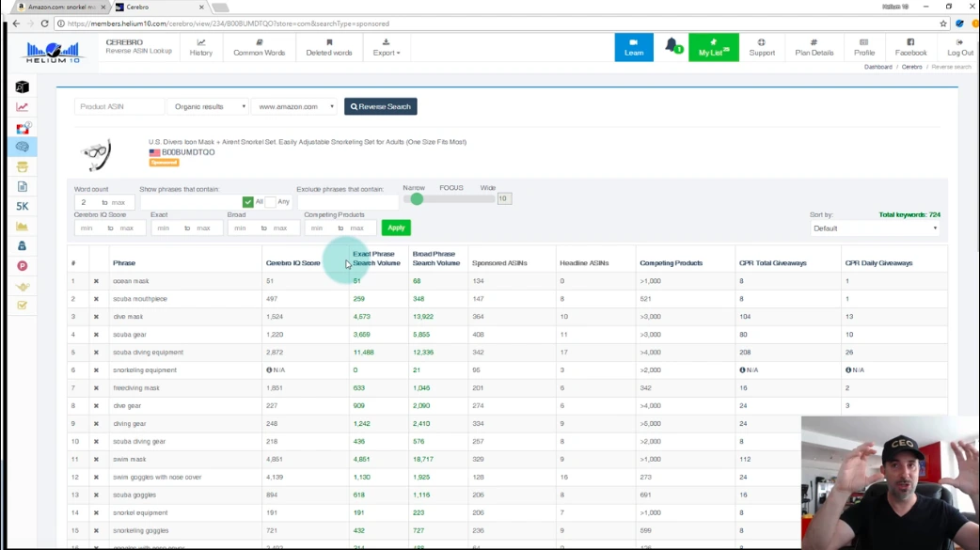
Task: Open the green My List button
Action: pos(714,48)
